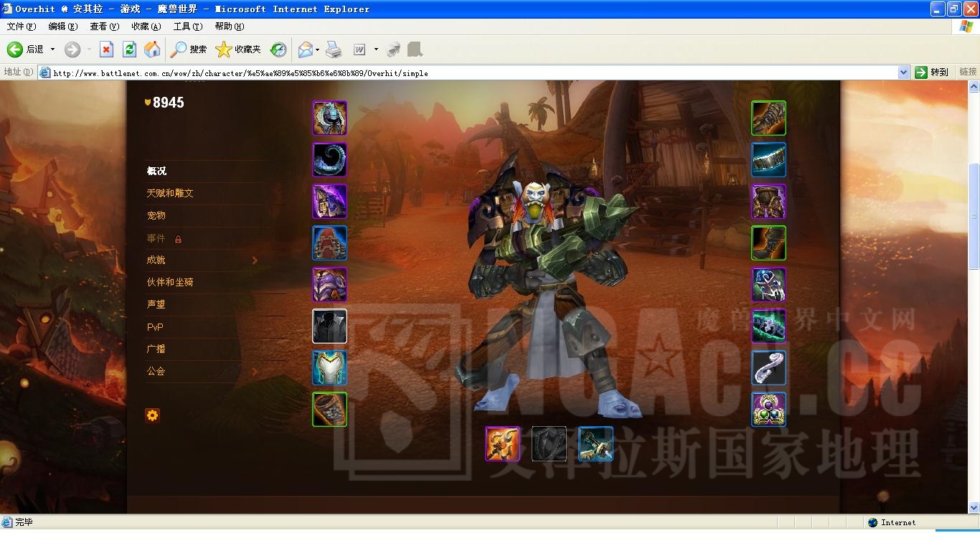Viewport: 980px width, 551px height.
Task: Expand the address bar URL dropdown
Action: [x=904, y=72]
